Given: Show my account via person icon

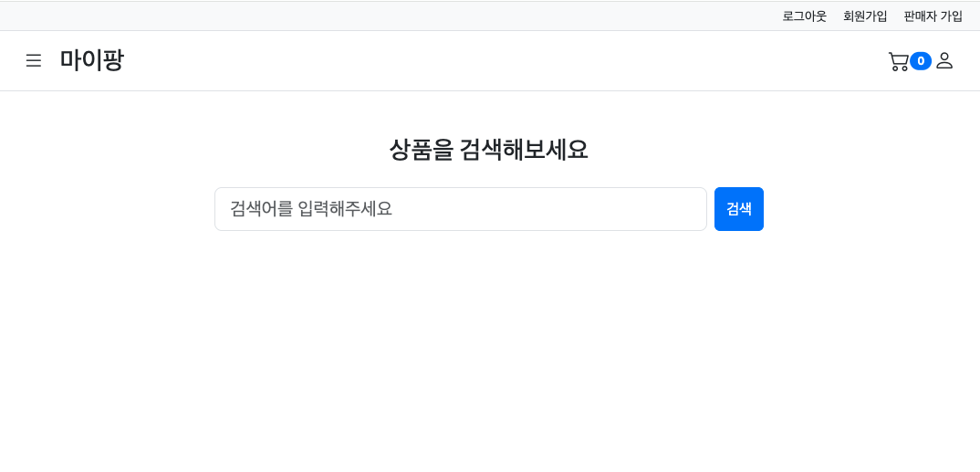Looking at the screenshot, I should 944,60.
